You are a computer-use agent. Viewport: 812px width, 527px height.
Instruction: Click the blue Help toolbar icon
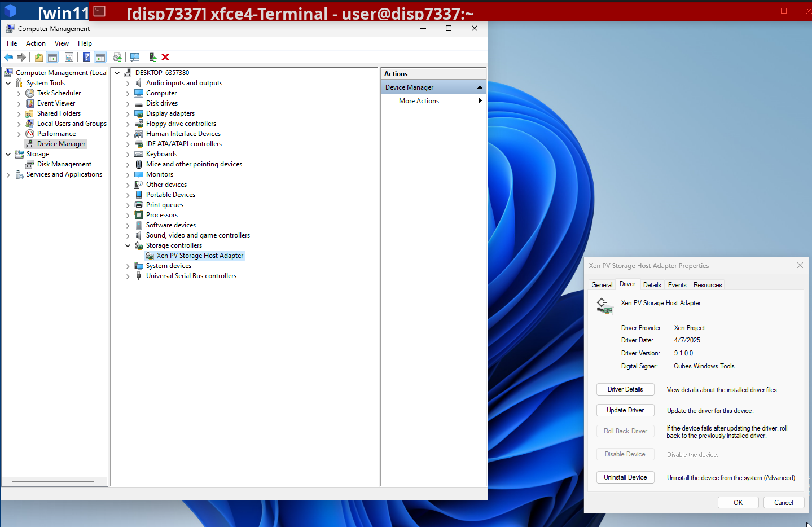click(x=86, y=57)
